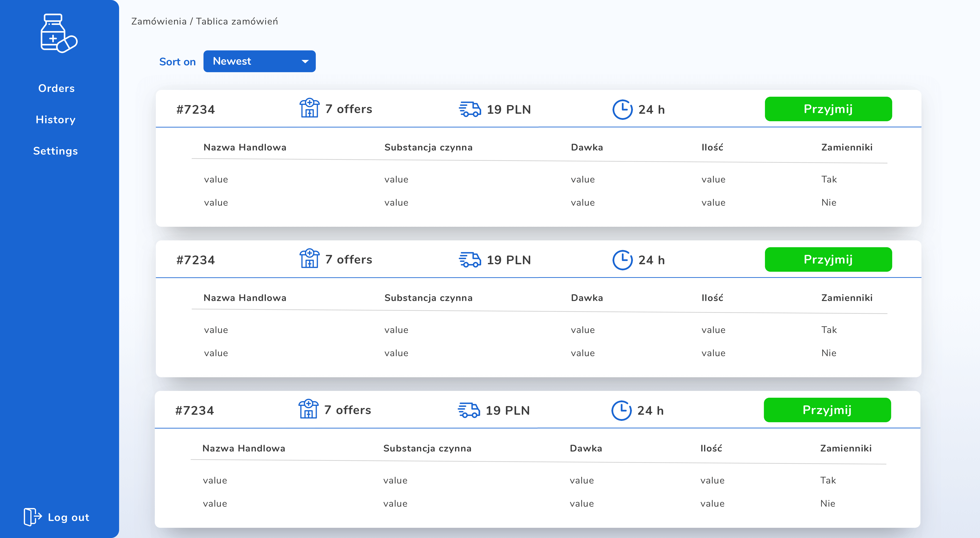The width and height of the screenshot is (980, 538).
Task: Select order number #7234 in second card
Action: pos(196,260)
